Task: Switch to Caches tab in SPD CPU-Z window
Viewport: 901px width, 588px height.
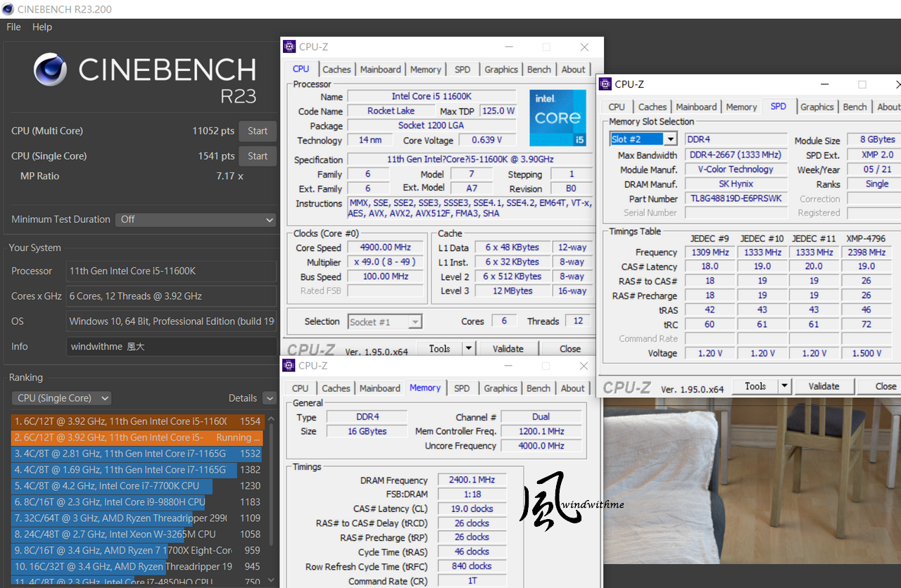Action: (653, 107)
